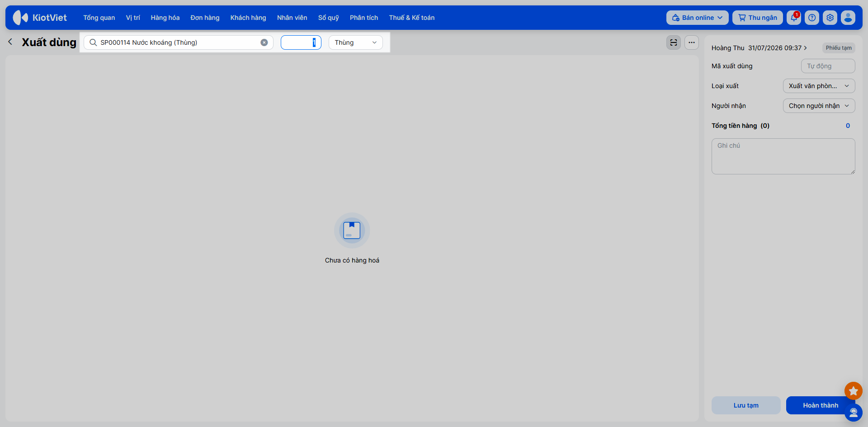Open the barcode scan mode icon
The width and height of the screenshot is (868, 427).
tap(674, 42)
